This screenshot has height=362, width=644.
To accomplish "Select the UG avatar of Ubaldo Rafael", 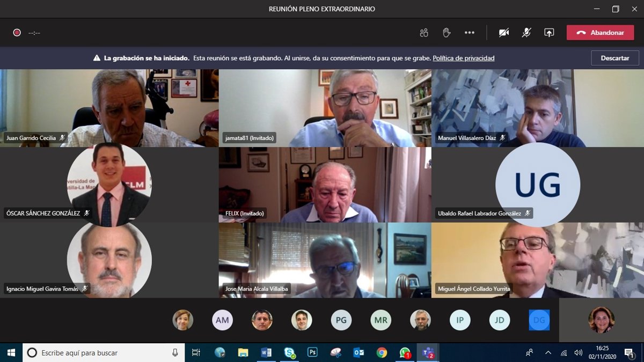I will [537, 184].
